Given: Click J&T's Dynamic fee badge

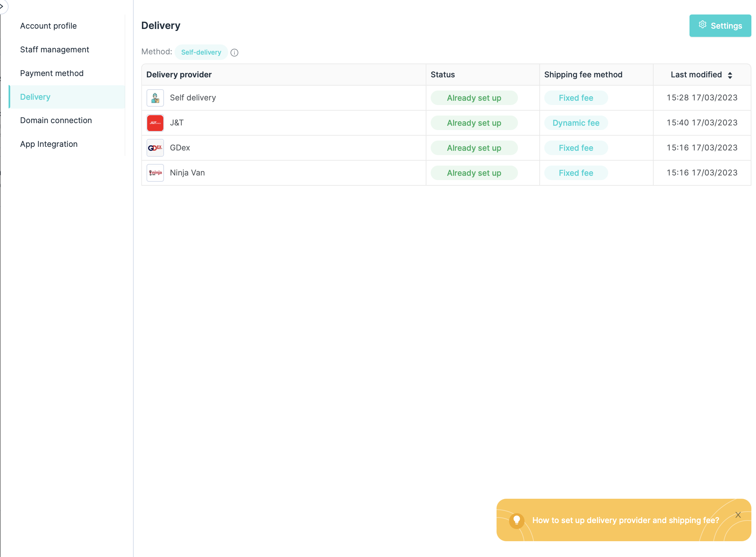Looking at the screenshot, I should pos(576,123).
